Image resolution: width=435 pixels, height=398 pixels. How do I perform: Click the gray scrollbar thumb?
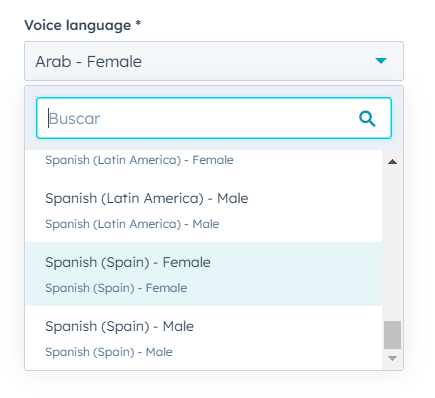[x=393, y=335]
